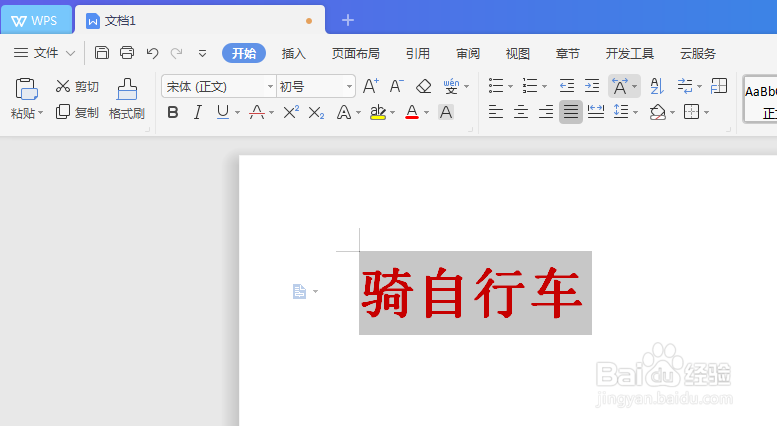Center align the text

[521, 112]
